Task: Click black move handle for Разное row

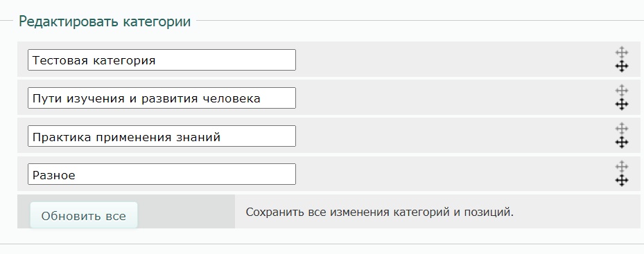Action: (622, 181)
